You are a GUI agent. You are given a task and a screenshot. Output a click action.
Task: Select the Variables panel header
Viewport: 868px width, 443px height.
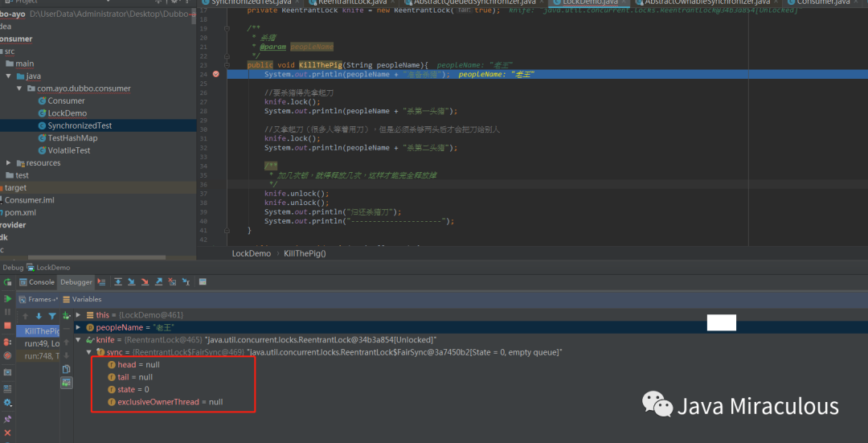click(x=82, y=299)
